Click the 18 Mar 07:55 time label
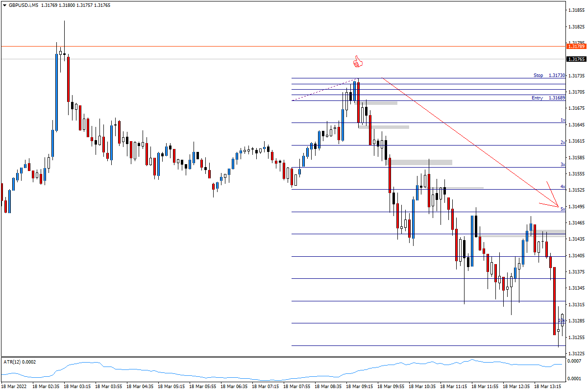The width and height of the screenshot is (588, 392). coord(296,387)
